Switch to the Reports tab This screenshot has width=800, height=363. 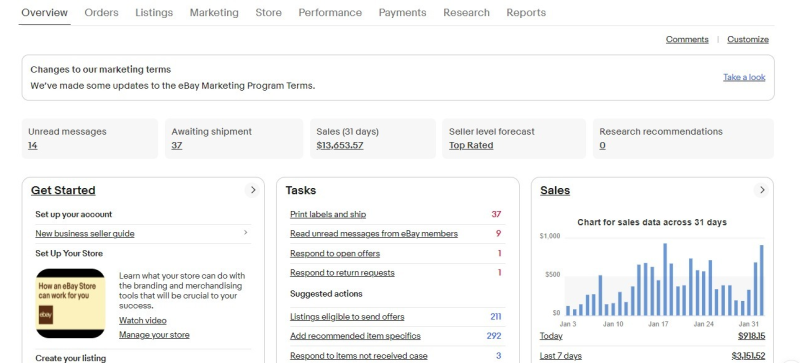[526, 13]
